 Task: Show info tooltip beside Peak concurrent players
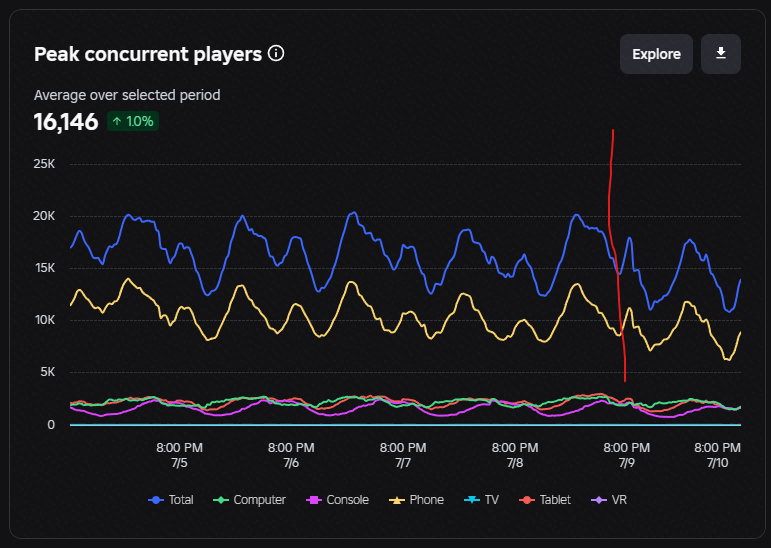[276, 53]
